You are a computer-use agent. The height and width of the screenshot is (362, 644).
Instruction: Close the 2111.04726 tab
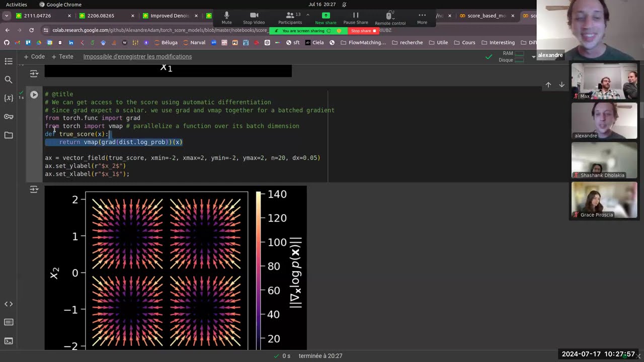(69, 16)
